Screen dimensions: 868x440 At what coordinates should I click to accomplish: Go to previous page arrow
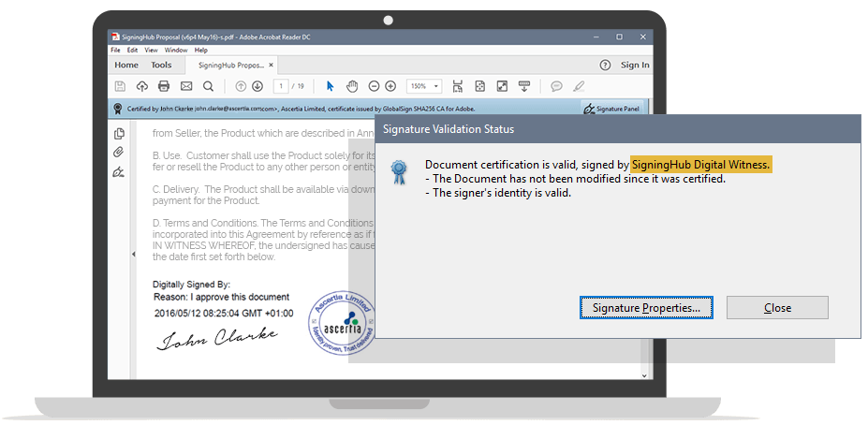(241, 86)
